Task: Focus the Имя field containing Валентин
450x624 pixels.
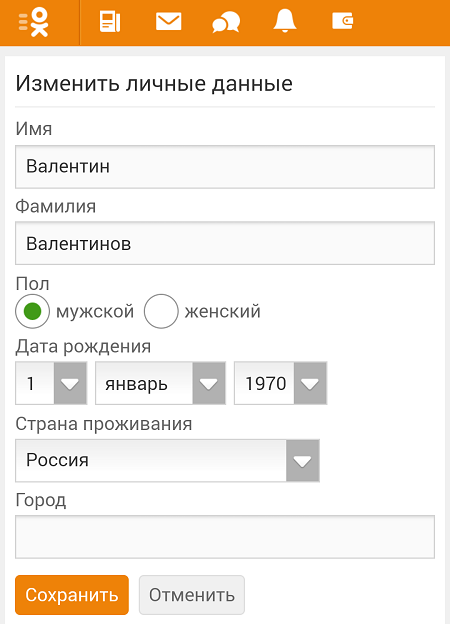Action: 225,167
